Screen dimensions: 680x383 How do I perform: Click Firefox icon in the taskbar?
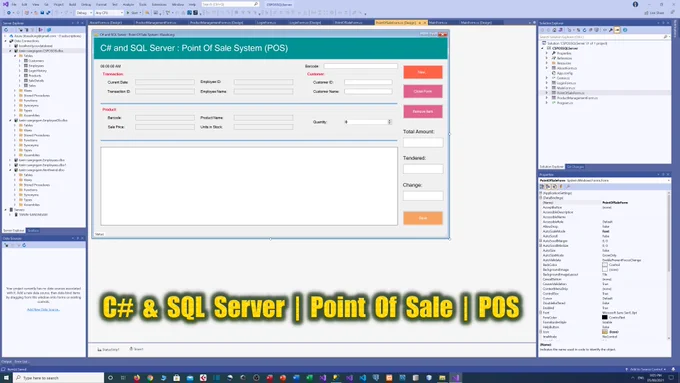(137, 378)
